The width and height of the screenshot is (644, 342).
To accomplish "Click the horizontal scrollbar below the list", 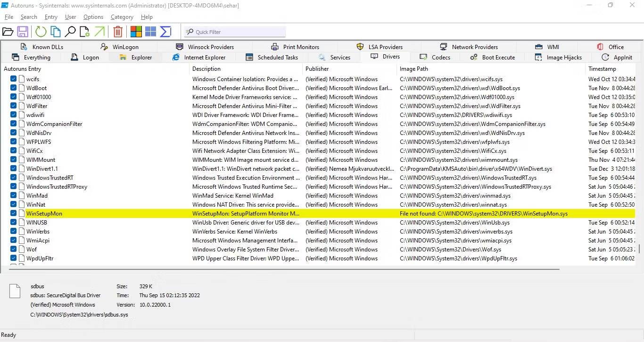I will pyautogui.click(x=283, y=269).
